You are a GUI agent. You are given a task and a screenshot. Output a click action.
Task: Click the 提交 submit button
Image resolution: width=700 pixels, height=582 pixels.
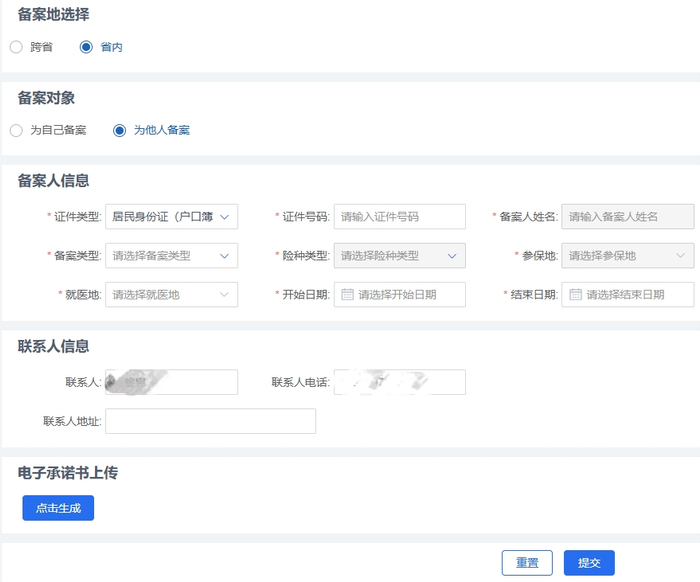(589, 563)
